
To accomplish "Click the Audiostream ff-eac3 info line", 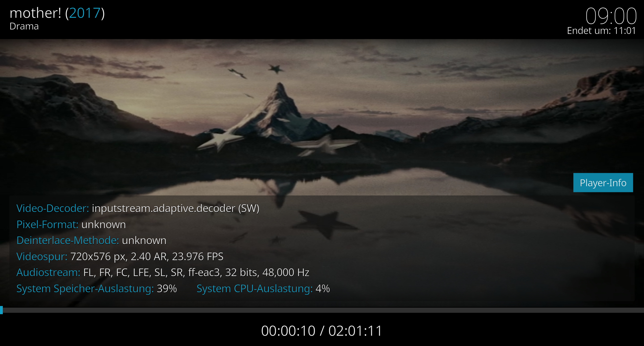I will [163, 273].
